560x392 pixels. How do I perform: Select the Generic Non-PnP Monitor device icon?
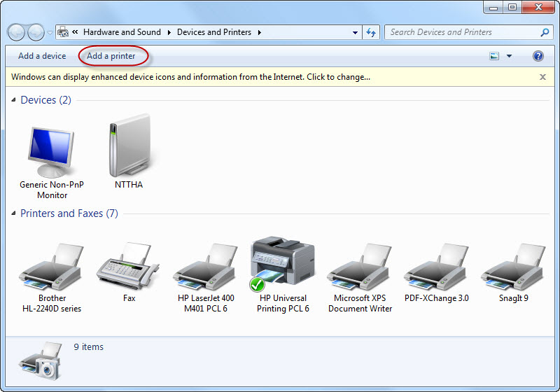[51, 152]
